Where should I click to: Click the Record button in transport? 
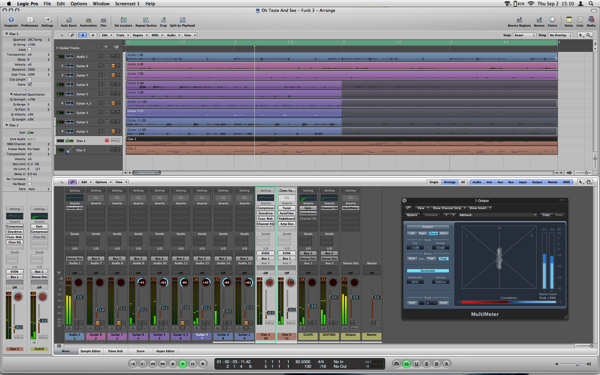[202, 364]
